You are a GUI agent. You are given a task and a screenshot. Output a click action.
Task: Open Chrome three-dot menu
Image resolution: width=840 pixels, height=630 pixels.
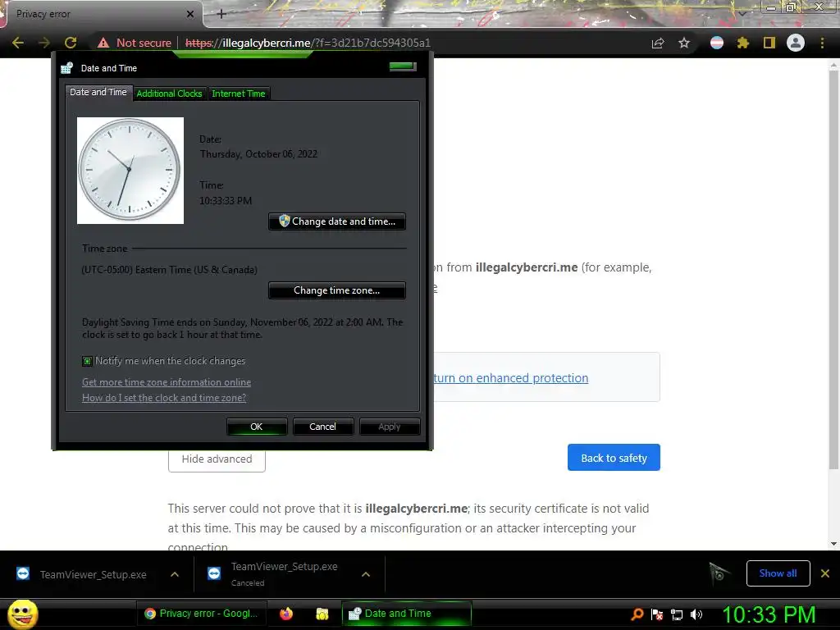tap(822, 43)
